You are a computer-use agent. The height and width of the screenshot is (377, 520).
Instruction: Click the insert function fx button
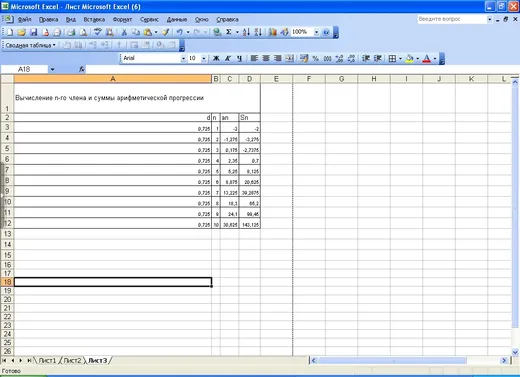pos(82,69)
